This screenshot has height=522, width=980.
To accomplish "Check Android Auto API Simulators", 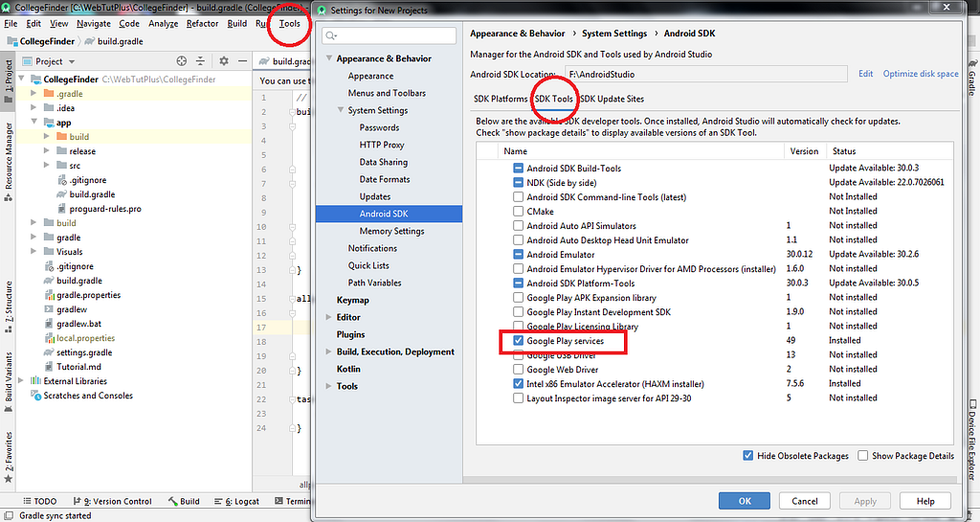I will (x=518, y=226).
